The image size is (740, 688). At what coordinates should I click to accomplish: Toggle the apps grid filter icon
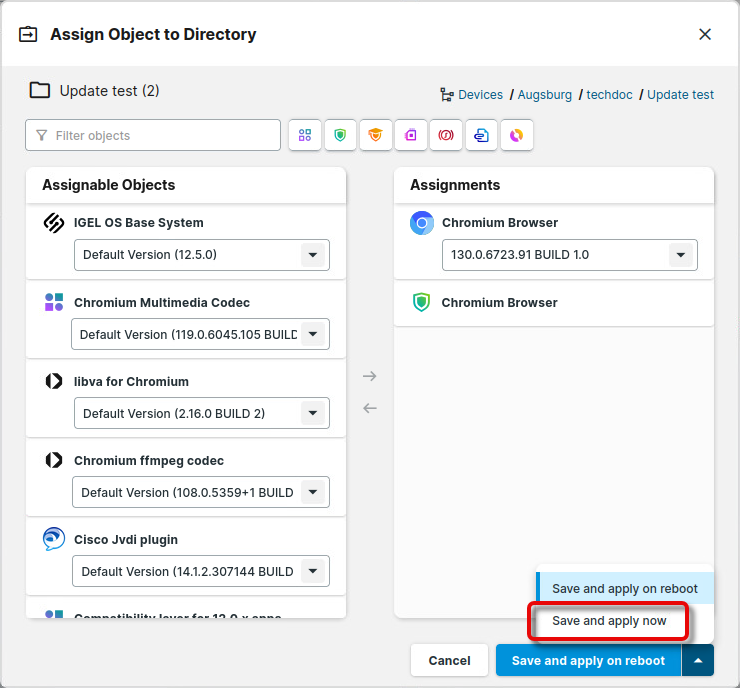pos(305,135)
